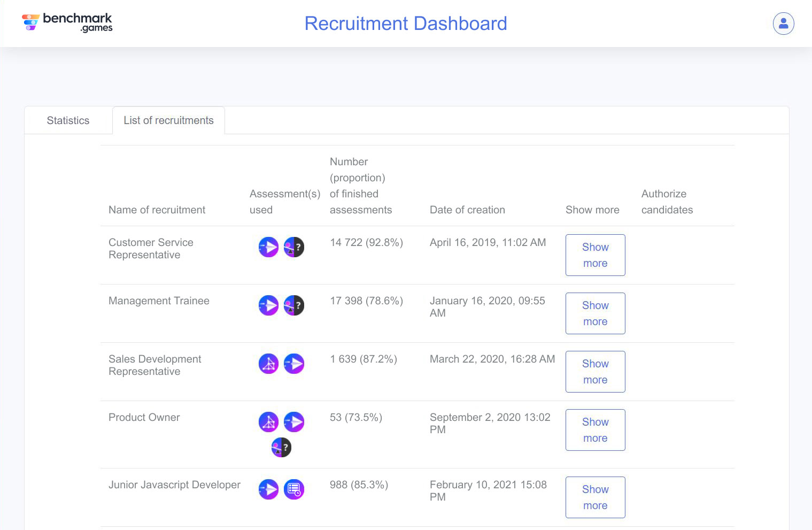Click balance scale icon in Management Trainee row
The image size is (812, 530).
(x=293, y=305)
